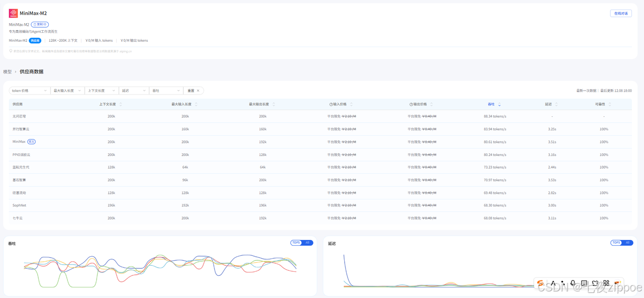Click the 3.53s latency value
Screen dimensions: 644x298
(x=552, y=180)
